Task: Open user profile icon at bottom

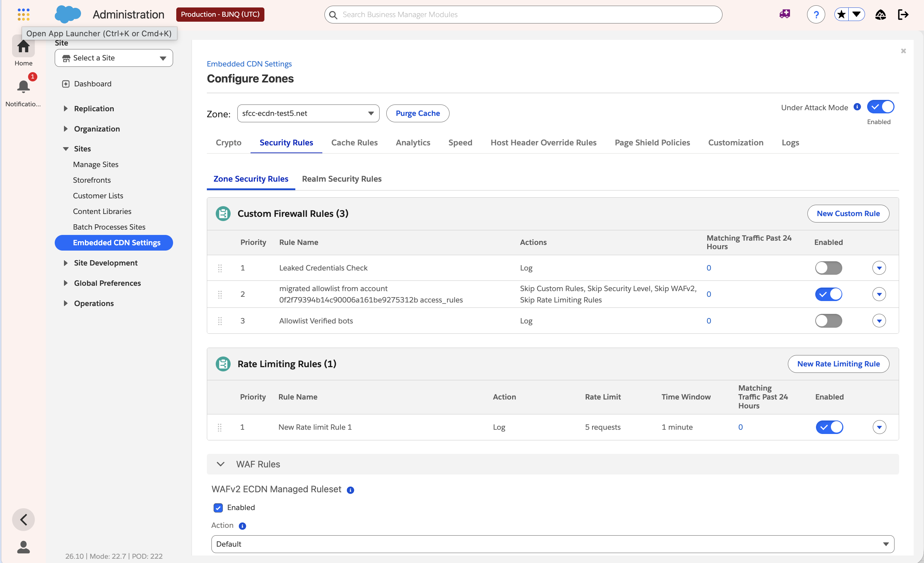Action: pyautogui.click(x=23, y=547)
